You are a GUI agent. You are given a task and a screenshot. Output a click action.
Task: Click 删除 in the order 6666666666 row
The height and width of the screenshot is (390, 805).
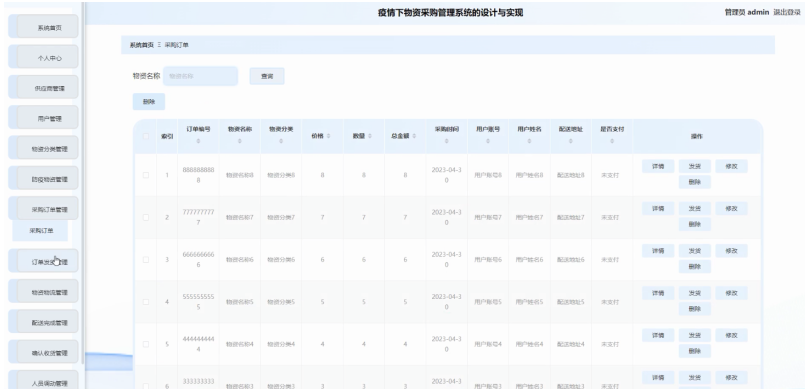coord(695,267)
